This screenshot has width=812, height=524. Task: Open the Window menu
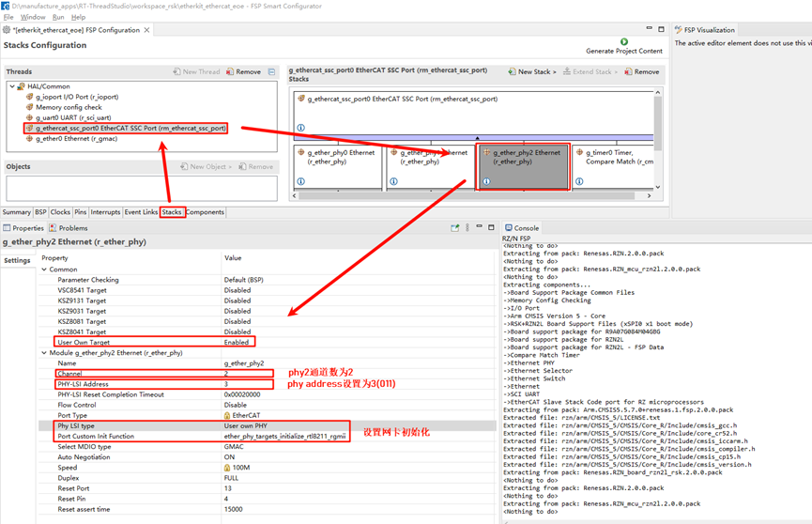[x=33, y=17]
